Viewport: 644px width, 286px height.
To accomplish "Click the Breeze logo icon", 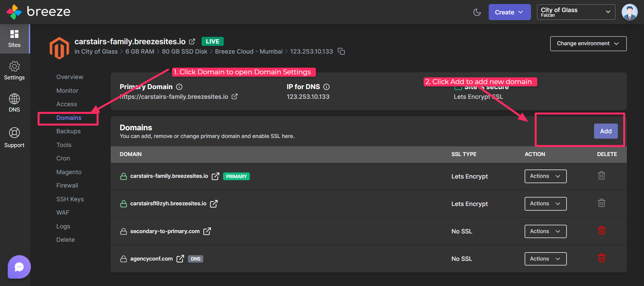I will [x=14, y=12].
